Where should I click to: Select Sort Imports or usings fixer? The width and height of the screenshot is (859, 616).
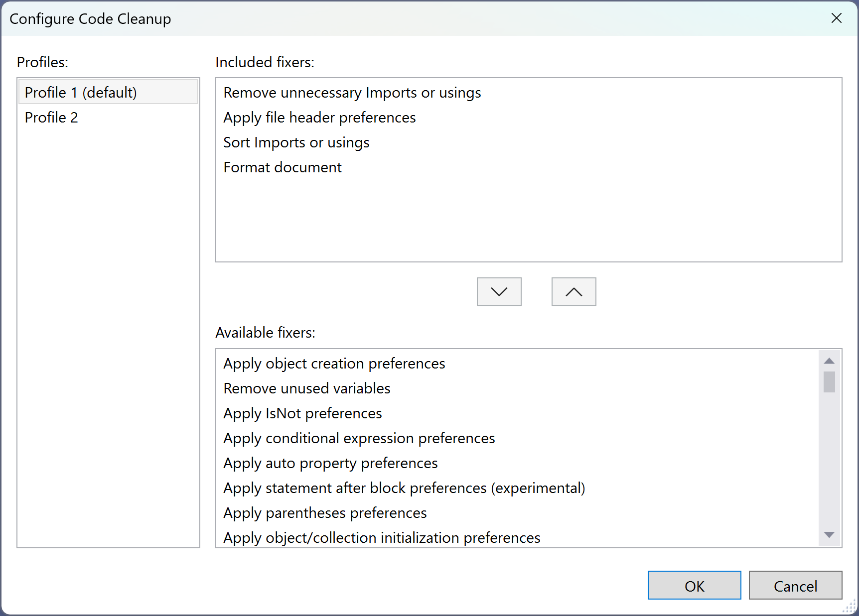296,142
